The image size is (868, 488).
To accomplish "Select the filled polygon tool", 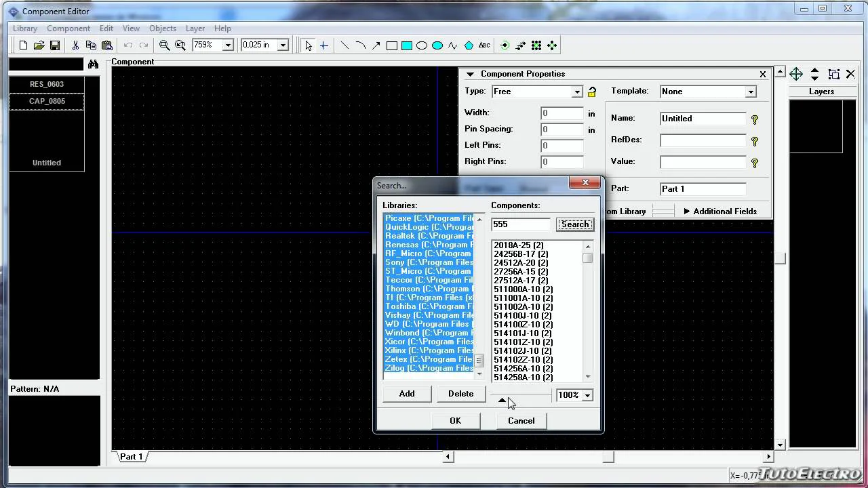I will pyautogui.click(x=469, y=45).
